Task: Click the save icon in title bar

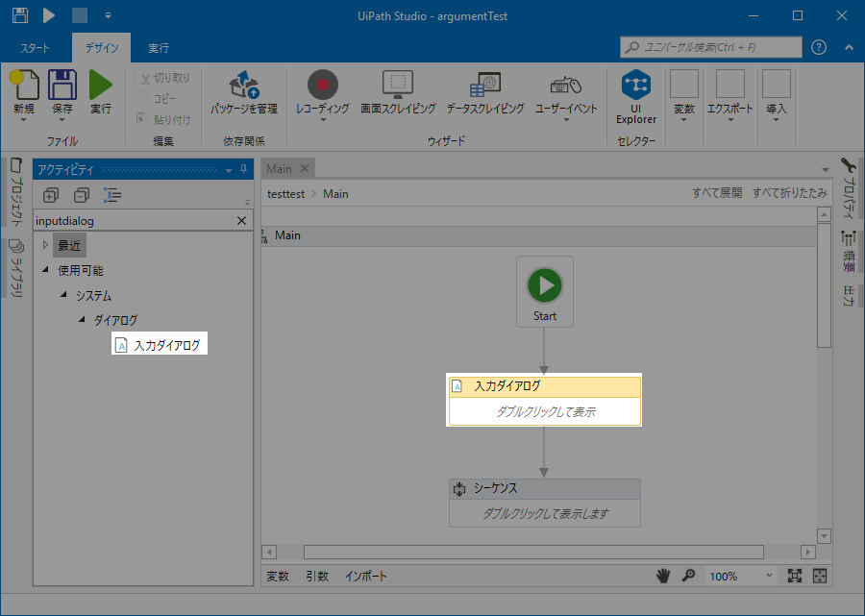Action: [20, 14]
